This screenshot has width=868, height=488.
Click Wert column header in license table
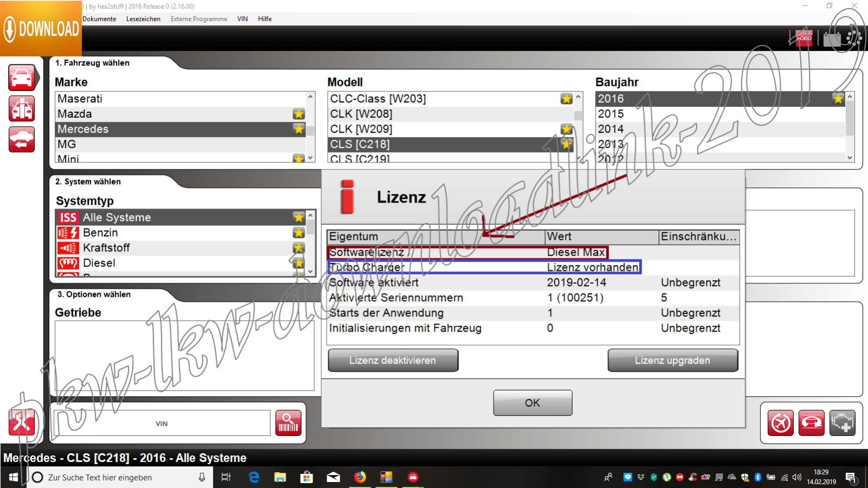[602, 237]
